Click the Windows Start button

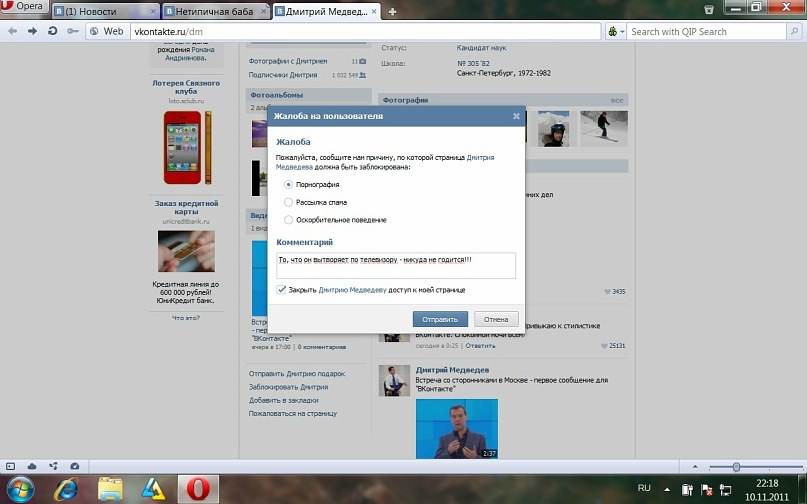(x=20, y=489)
